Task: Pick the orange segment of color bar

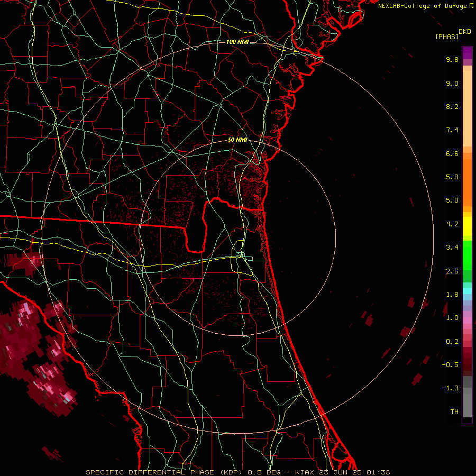Action: click(x=467, y=183)
